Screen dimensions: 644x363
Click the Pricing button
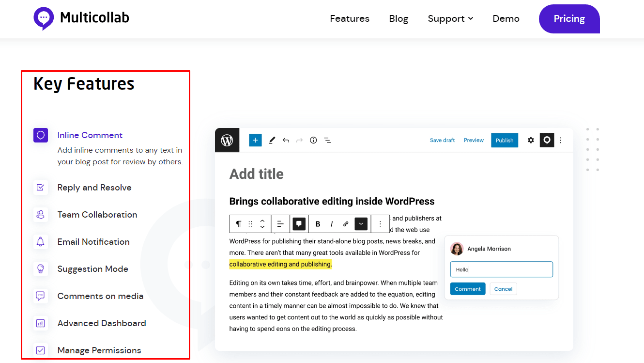(x=569, y=19)
